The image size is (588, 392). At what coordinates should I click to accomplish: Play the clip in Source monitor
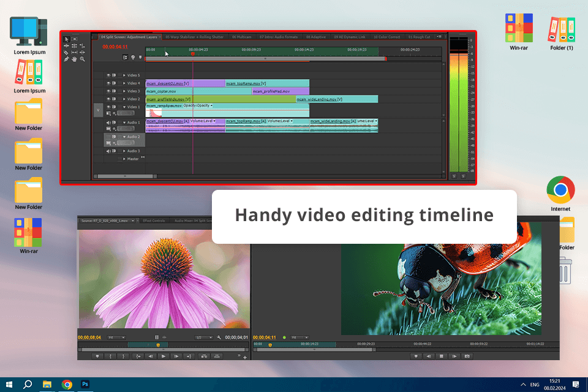164,356
